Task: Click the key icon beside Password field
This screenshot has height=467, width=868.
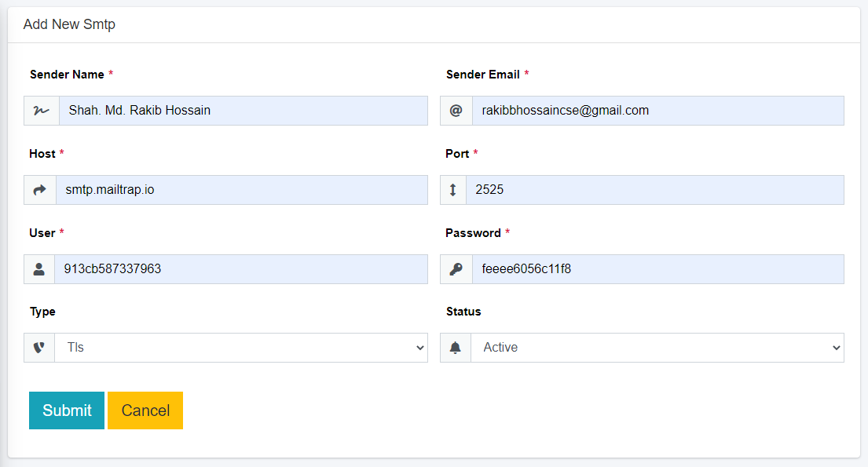Action: (x=456, y=269)
